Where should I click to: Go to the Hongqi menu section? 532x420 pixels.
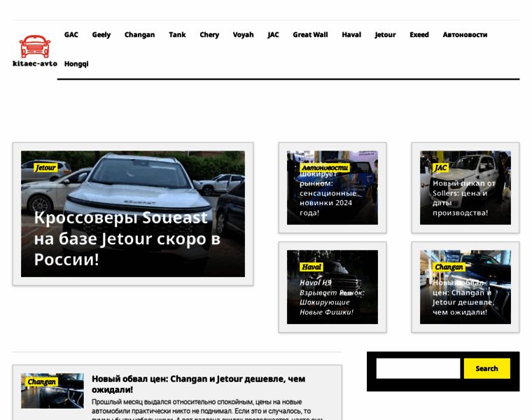[76, 64]
